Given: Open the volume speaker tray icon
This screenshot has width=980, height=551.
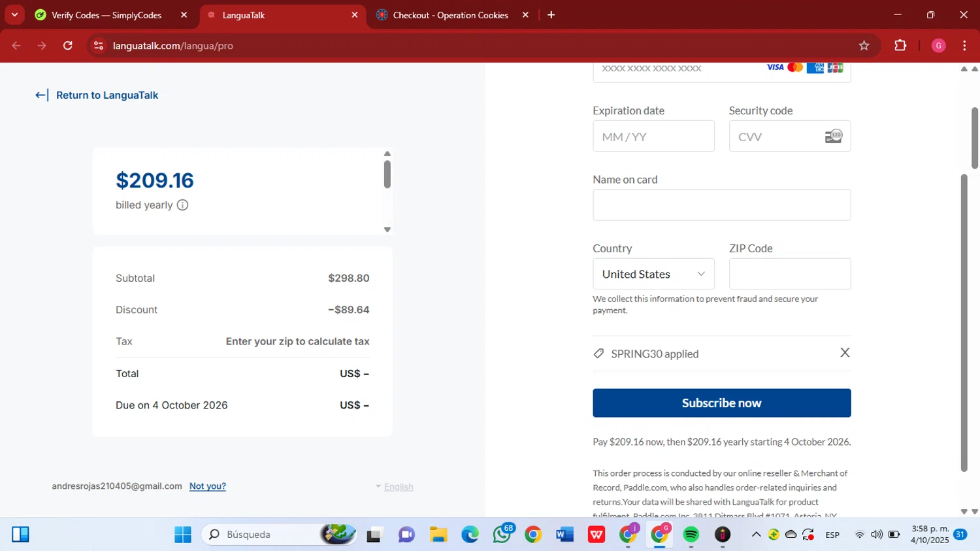Looking at the screenshot, I should [x=877, y=535].
